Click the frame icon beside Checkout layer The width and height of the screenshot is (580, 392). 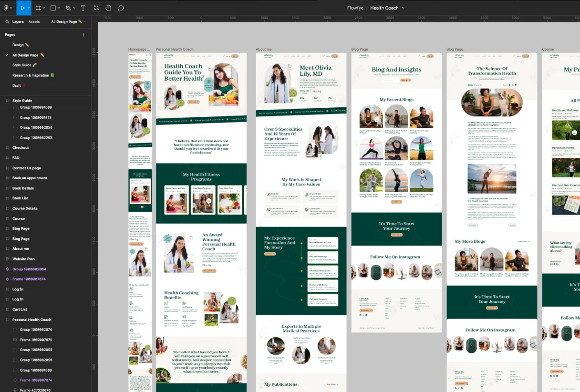pos(7,148)
